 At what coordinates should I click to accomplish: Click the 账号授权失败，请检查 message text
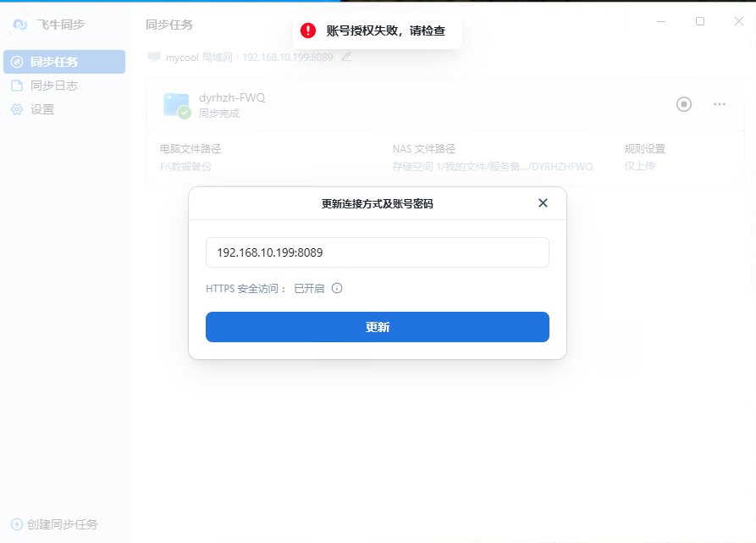pos(386,30)
